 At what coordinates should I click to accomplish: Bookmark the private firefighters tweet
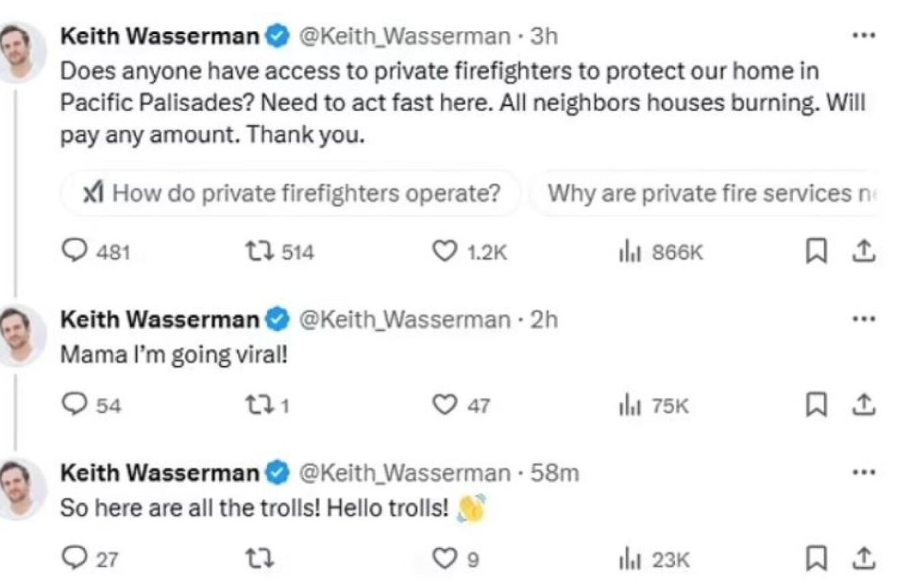(814, 252)
